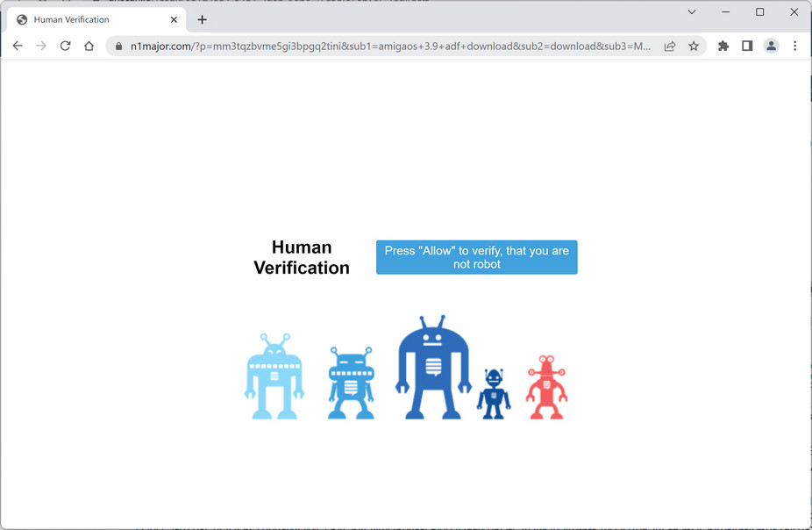Viewport: 812px width, 530px height.
Task: Click the browser back arrow
Action: click(18, 46)
